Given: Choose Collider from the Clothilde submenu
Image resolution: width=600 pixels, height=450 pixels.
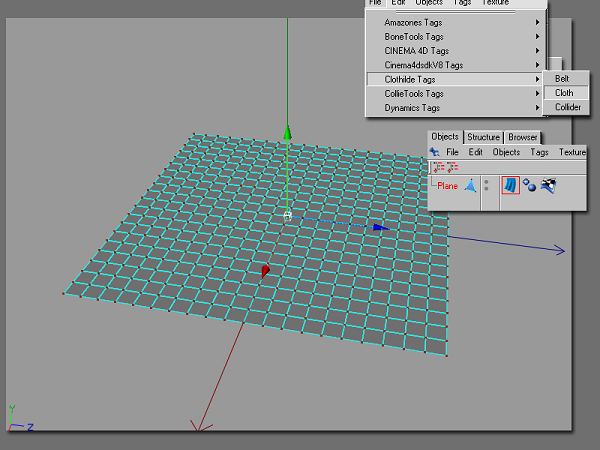Looking at the screenshot, I should pyautogui.click(x=566, y=107).
